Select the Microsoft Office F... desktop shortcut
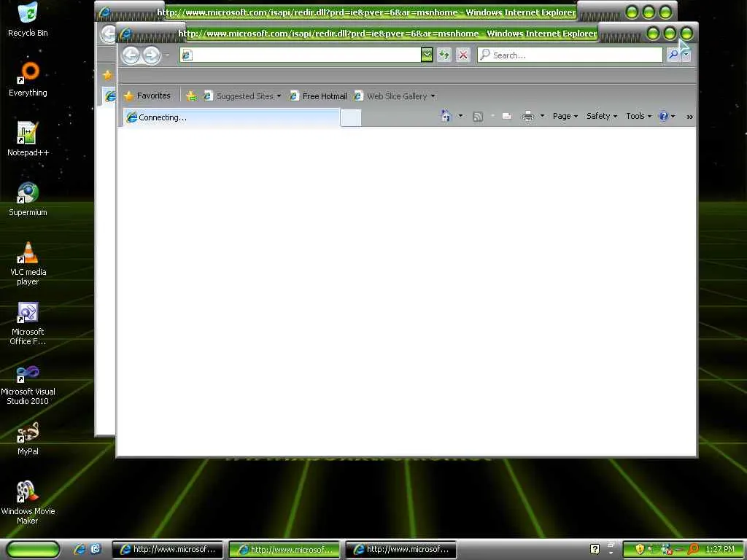 28,323
